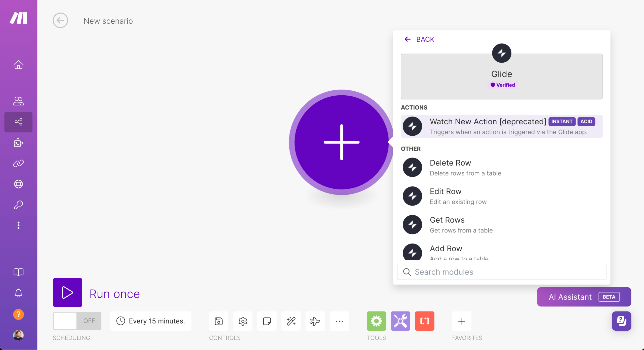Image resolution: width=644 pixels, height=350 pixels.
Task: Open the red Text parser icon
Action: (425, 321)
